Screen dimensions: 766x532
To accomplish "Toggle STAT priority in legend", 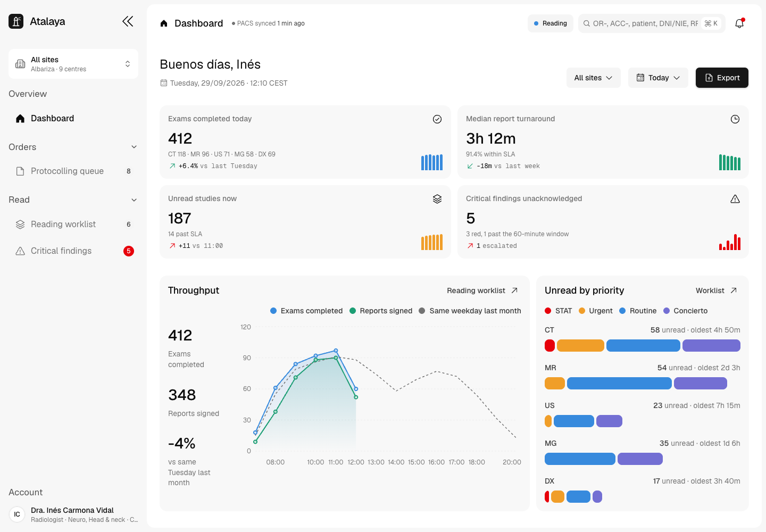I will coord(559,311).
